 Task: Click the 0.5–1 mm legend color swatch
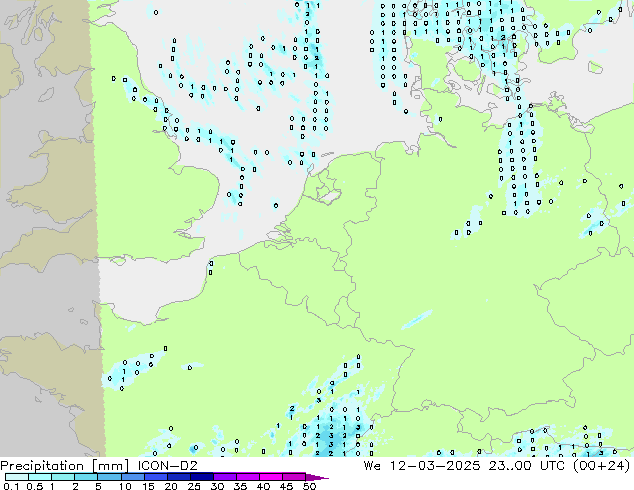[40, 477]
